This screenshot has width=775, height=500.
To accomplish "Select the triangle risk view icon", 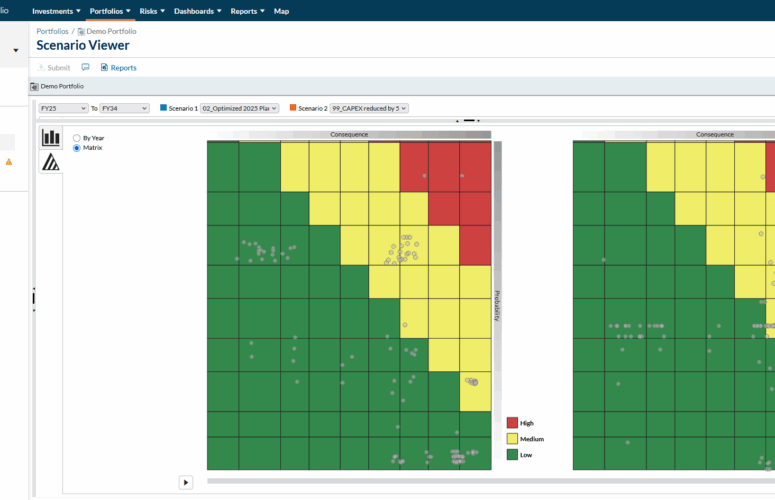I will click(x=50, y=162).
